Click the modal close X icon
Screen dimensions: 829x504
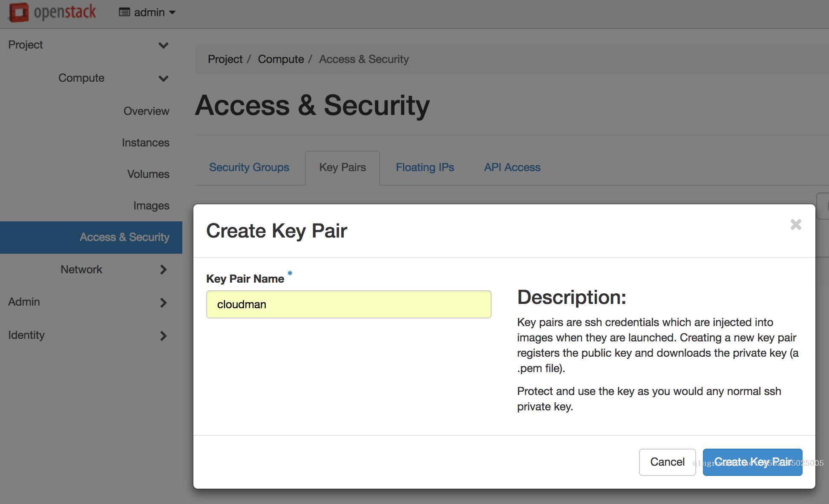(796, 225)
